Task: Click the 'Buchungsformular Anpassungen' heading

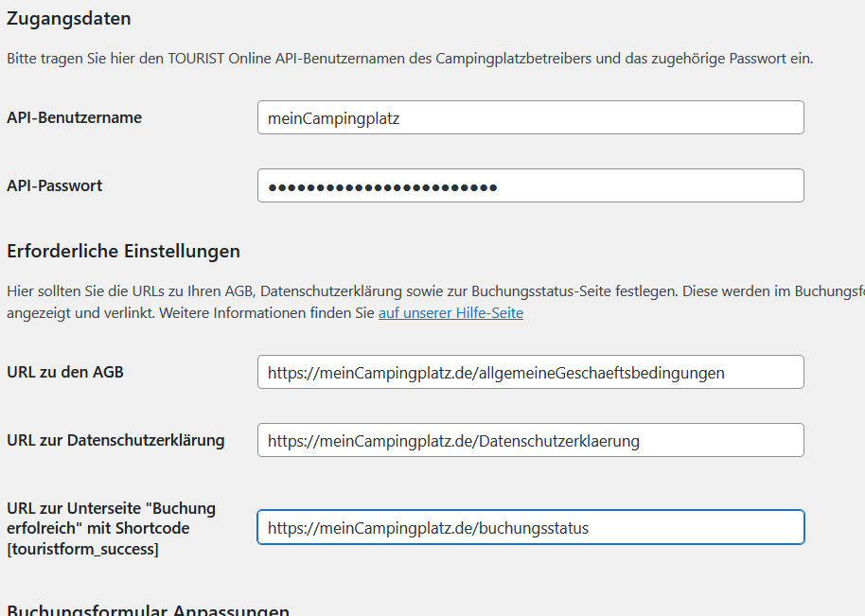Action: (148, 610)
